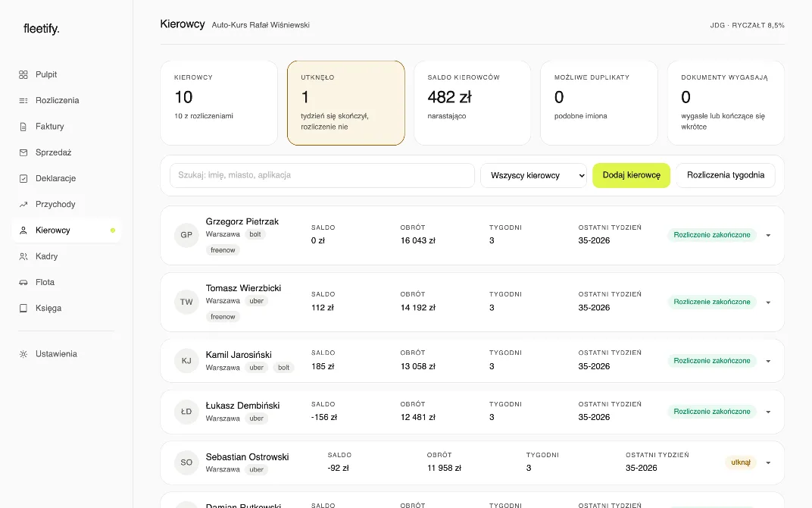The width and height of the screenshot is (812, 508).
Task: Click the 'bolt' tag next to Kamil Jarosiński
Action: pyautogui.click(x=284, y=368)
